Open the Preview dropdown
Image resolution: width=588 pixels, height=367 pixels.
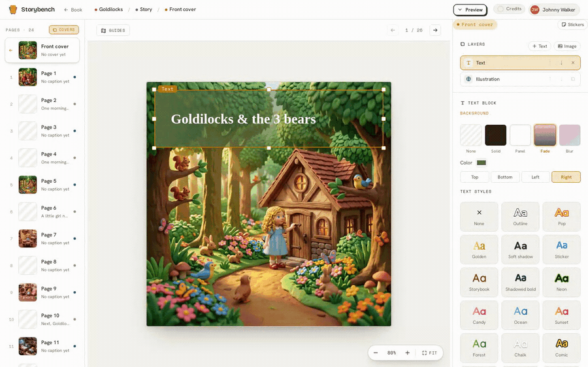(x=470, y=10)
